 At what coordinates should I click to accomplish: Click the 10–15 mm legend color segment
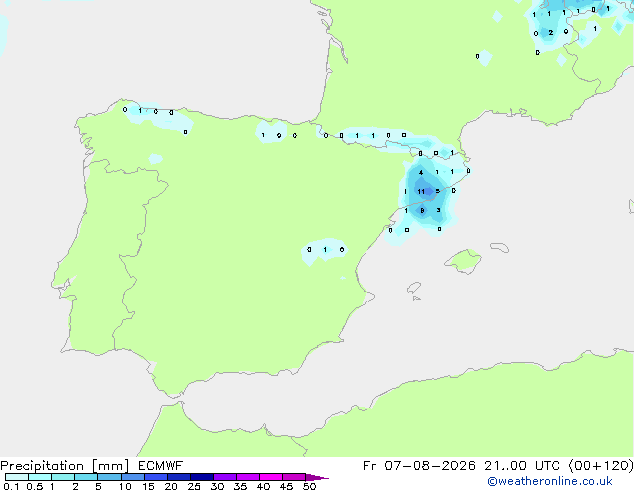[x=132, y=477]
